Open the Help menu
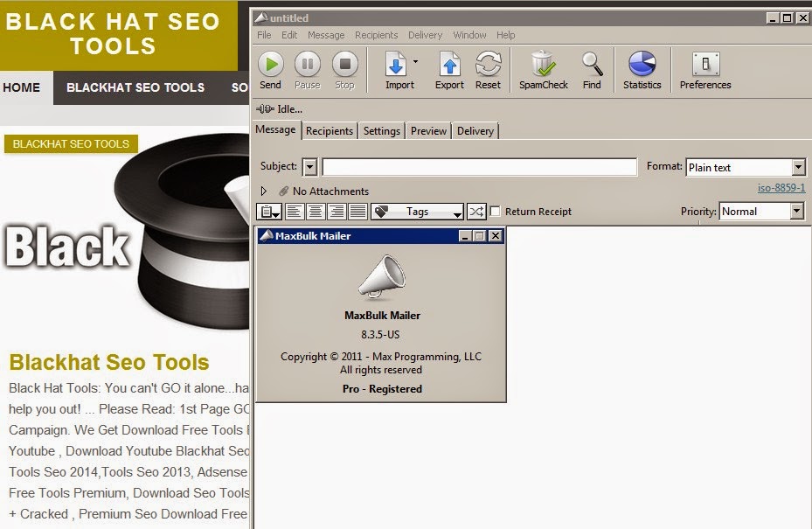 (505, 35)
